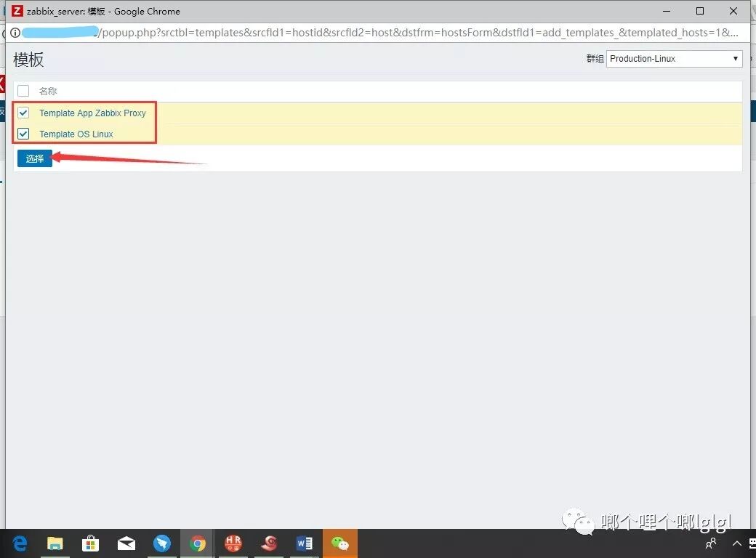
Task: Open the Mail app from the taskbar
Action: click(x=126, y=543)
